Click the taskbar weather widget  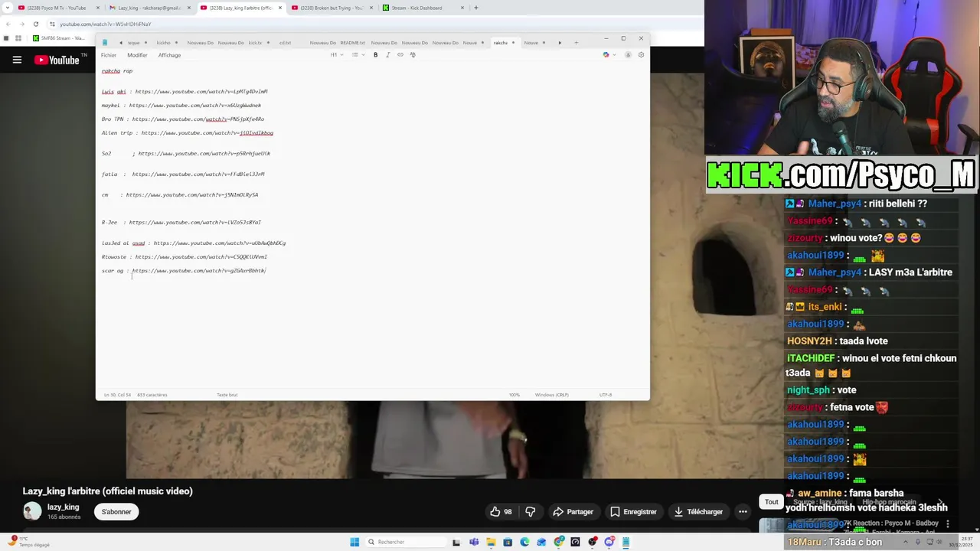[31, 542]
